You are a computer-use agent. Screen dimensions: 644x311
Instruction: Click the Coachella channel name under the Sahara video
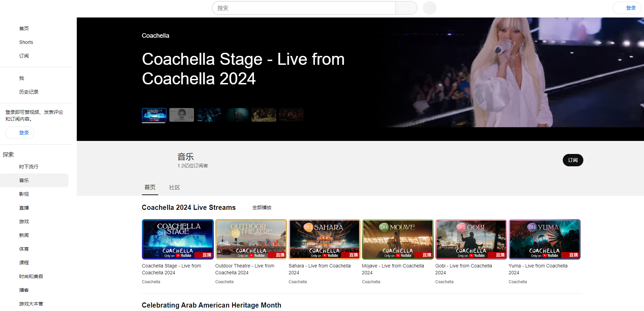point(298,282)
